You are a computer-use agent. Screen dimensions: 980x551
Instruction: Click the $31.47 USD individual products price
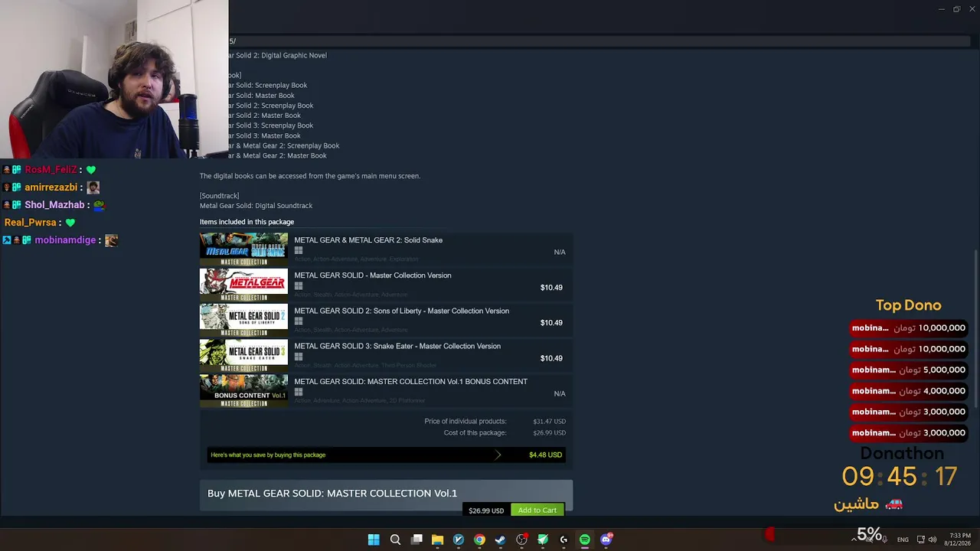pyautogui.click(x=549, y=422)
